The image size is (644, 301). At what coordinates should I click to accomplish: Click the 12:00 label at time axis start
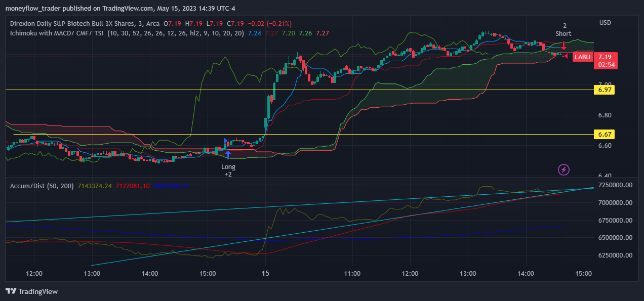(34, 273)
